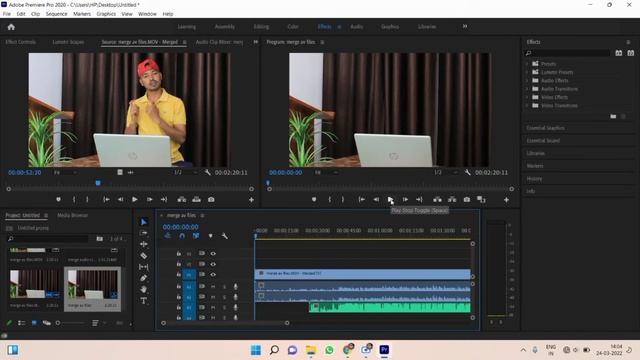Select the Ripple Edit tool

[x=144, y=244]
